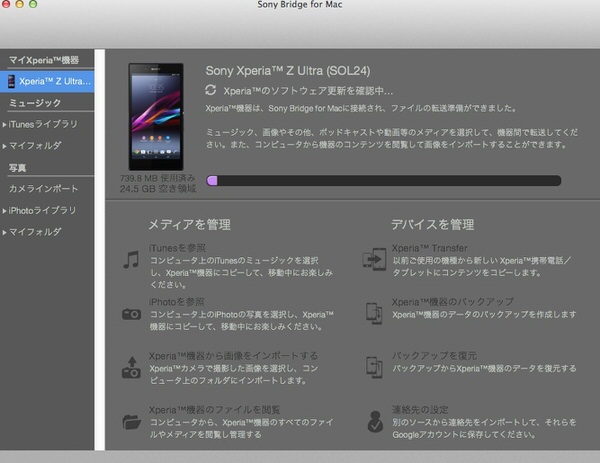600x463 pixels.
Task: Open the iTunesを参照 link
Action: (177, 248)
